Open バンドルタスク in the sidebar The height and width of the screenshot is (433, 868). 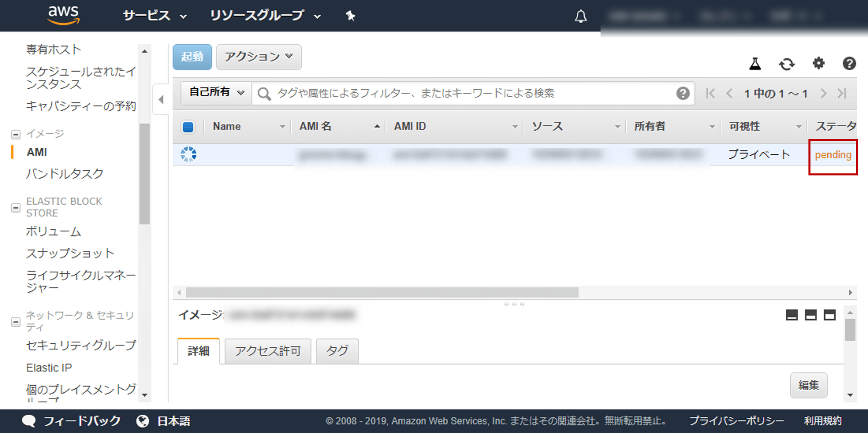point(65,174)
